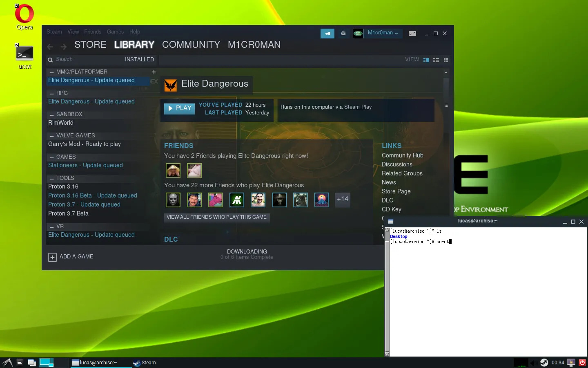Click the terminal window scrollbar
This screenshot has width=588, height=368.
click(x=387, y=292)
